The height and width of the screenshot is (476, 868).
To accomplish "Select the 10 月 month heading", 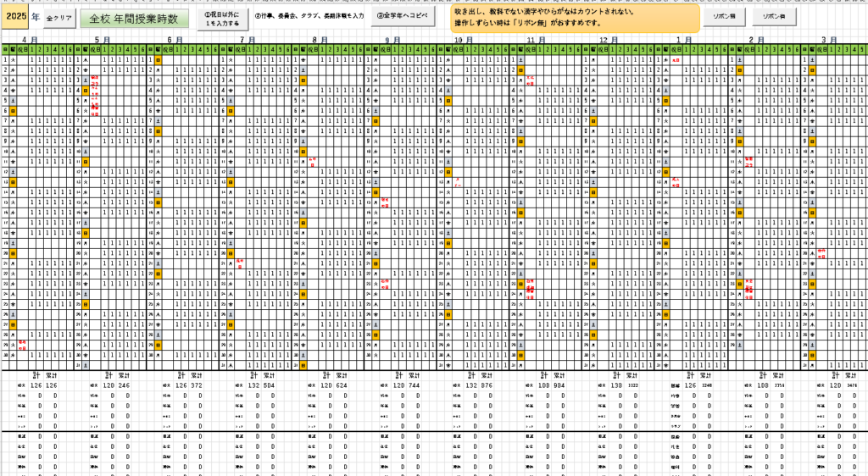I will [x=464, y=40].
